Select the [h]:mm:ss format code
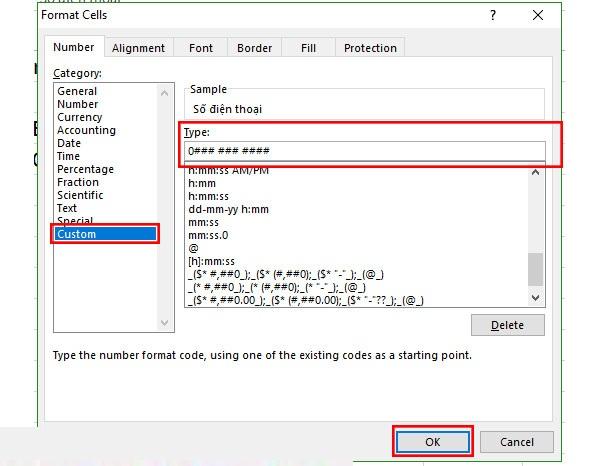The width and height of the screenshot is (600, 466). (x=211, y=261)
